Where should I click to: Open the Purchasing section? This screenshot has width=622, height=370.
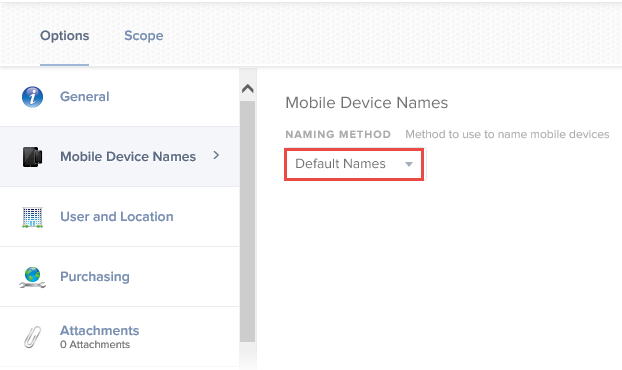pyautogui.click(x=119, y=277)
